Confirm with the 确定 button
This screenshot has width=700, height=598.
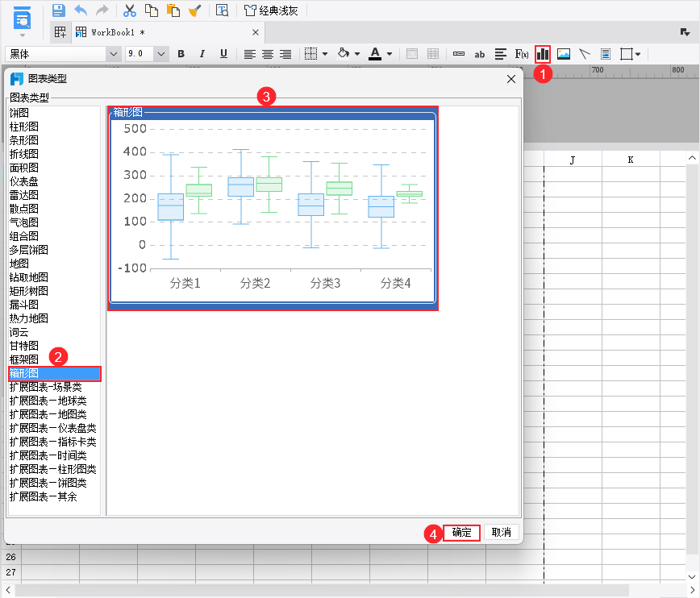(461, 533)
